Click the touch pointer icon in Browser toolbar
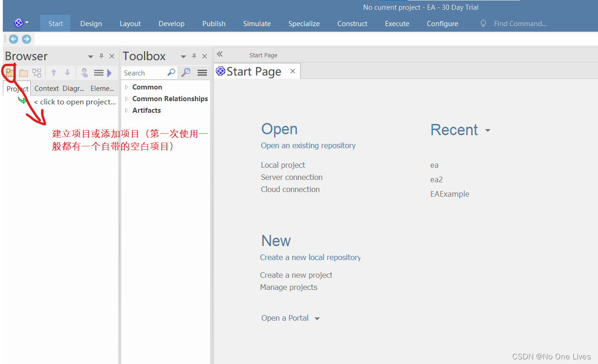 [x=84, y=73]
